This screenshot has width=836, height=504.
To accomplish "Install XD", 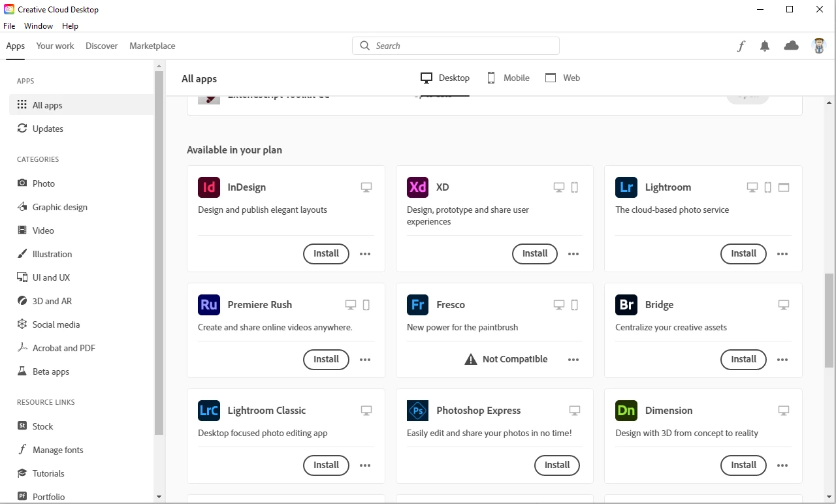I will 535,253.
